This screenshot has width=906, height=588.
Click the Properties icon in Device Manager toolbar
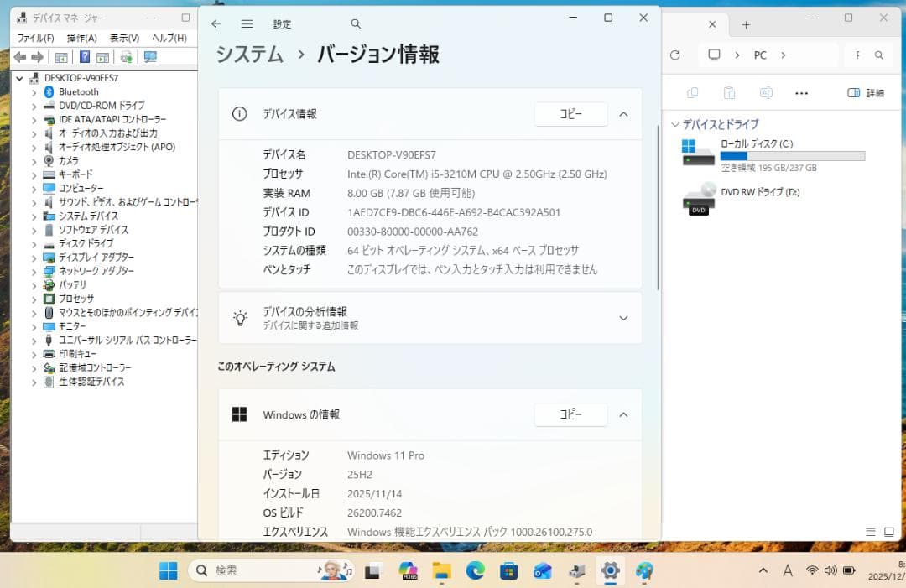point(61,57)
